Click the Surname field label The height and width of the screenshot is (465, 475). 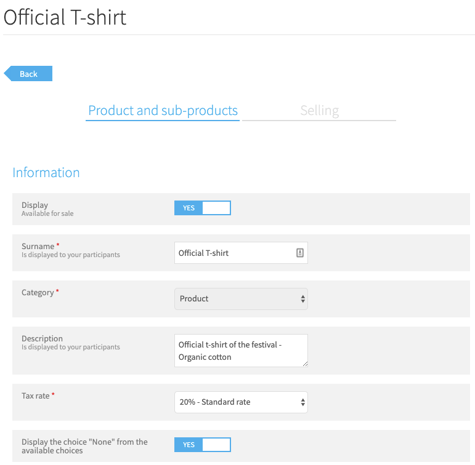click(x=38, y=246)
